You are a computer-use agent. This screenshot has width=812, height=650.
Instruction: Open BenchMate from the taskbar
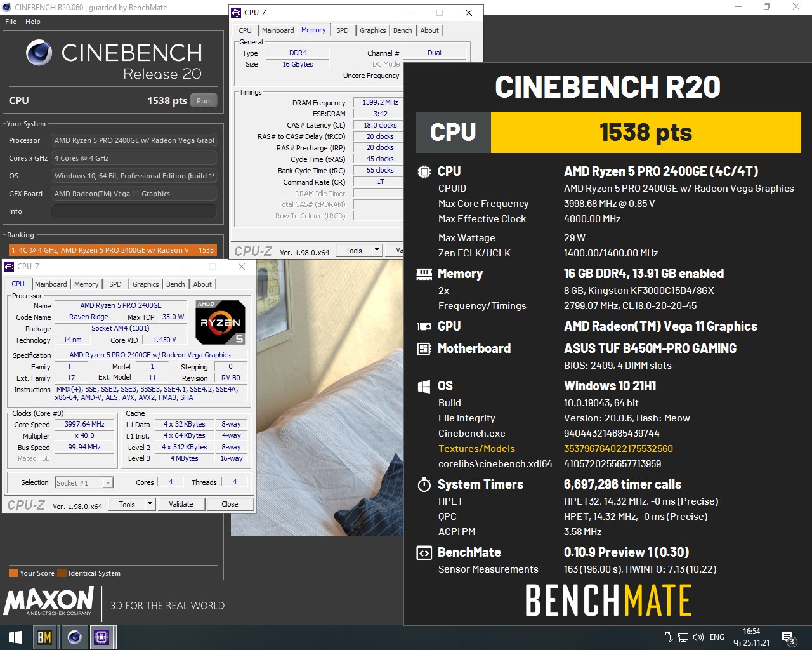pyautogui.click(x=44, y=637)
